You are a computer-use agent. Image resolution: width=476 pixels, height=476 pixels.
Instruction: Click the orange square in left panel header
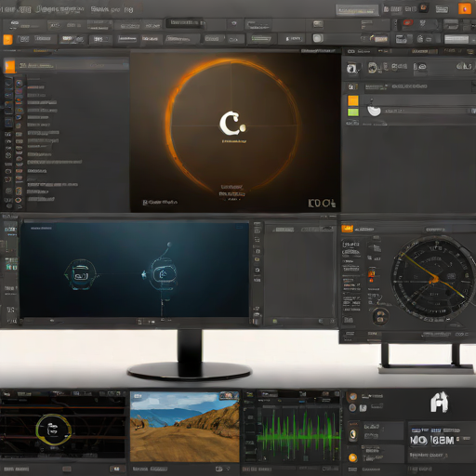pyautogui.click(x=10, y=67)
